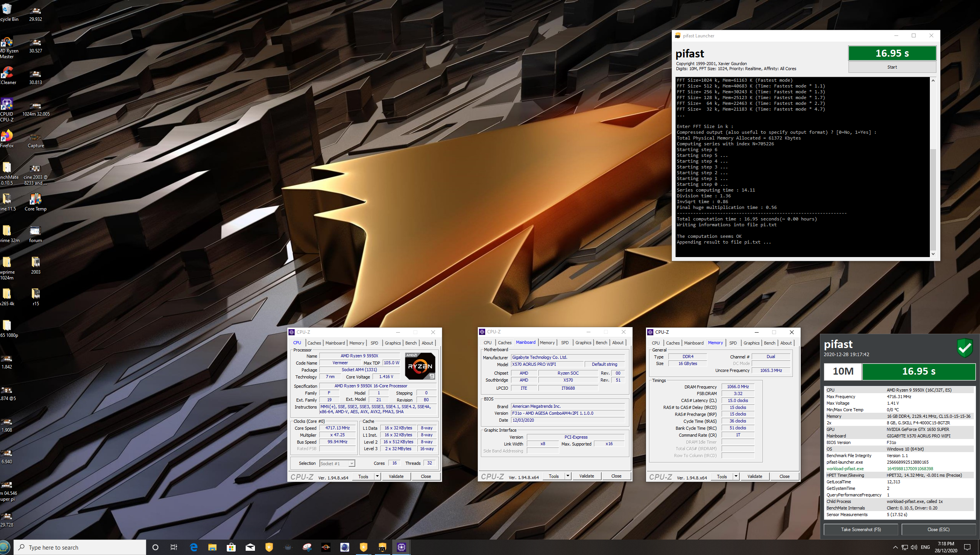Open Microsoft Store from the taskbar
Viewport: 980px width, 555px height.
(x=231, y=547)
